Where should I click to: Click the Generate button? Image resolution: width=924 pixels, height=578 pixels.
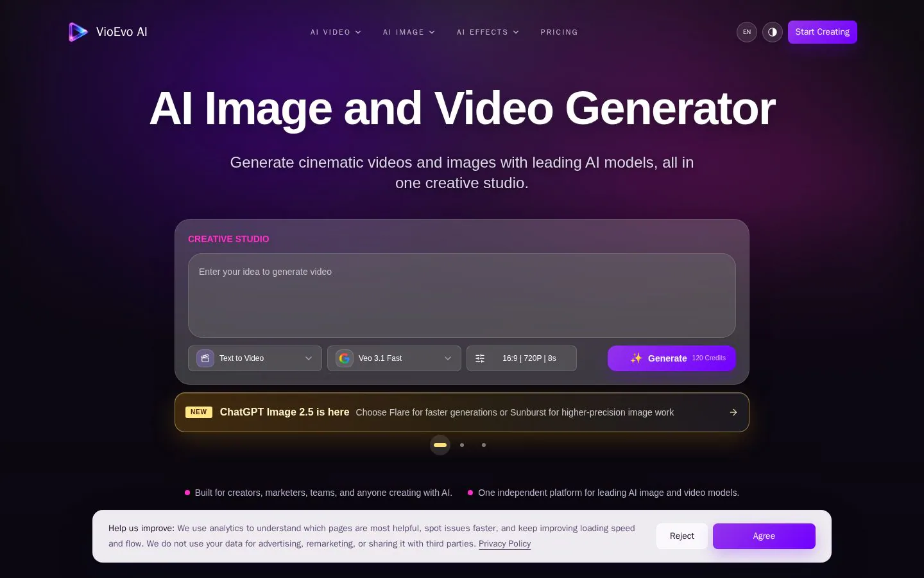point(672,358)
